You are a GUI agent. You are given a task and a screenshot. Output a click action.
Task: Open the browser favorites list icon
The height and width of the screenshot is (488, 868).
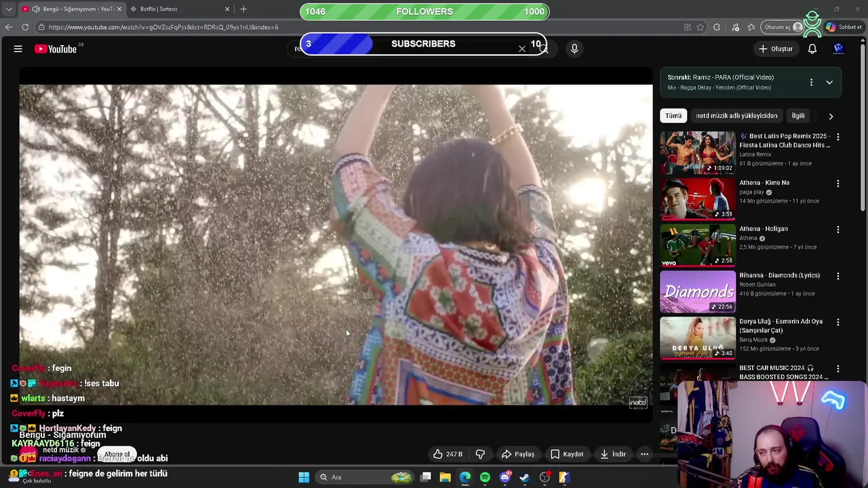tap(751, 27)
